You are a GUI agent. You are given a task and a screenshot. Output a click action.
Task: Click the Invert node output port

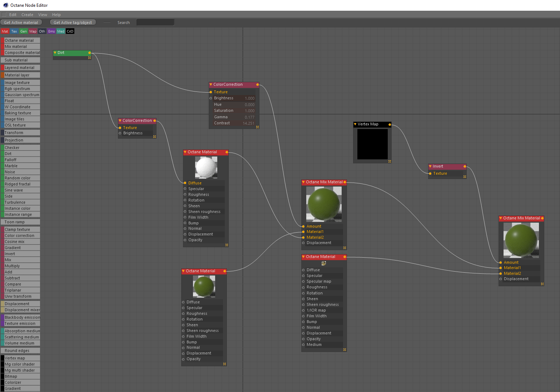click(x=465, y=167)
